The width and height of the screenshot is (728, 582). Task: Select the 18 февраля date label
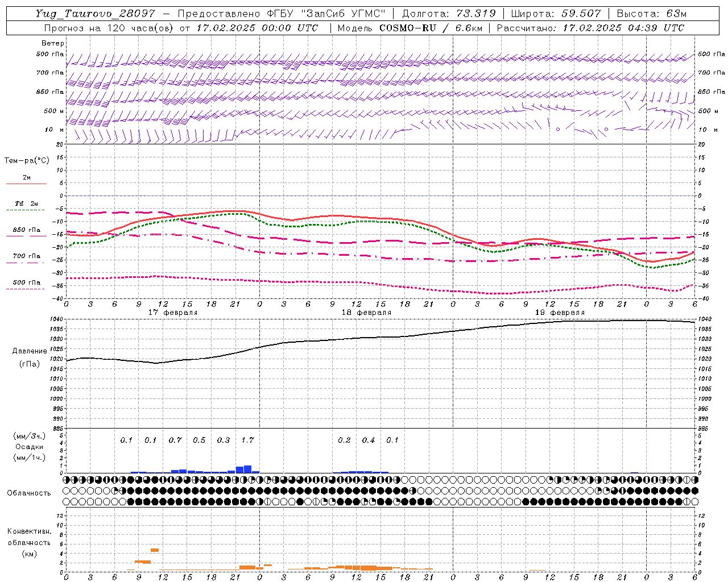366,313
